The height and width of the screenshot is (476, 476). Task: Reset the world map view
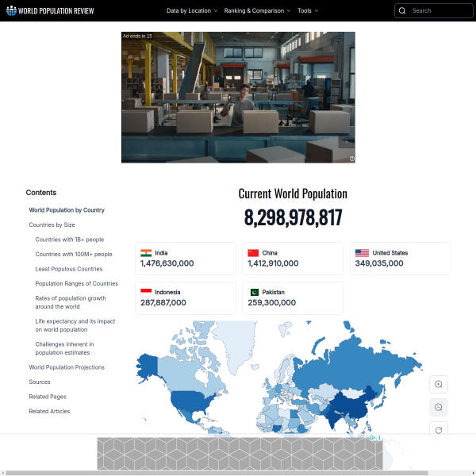click(x=439, y=430)
